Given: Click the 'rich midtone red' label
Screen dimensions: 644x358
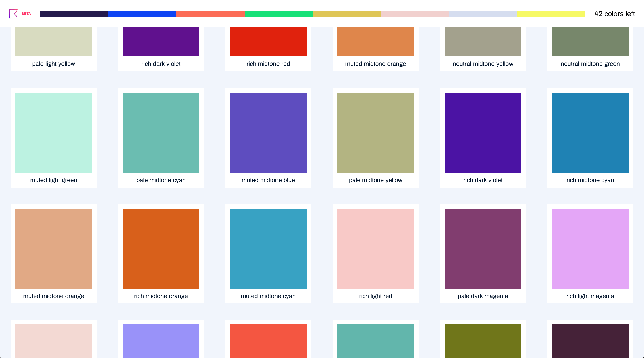Looking at the screenshot, I should point(268,64).
